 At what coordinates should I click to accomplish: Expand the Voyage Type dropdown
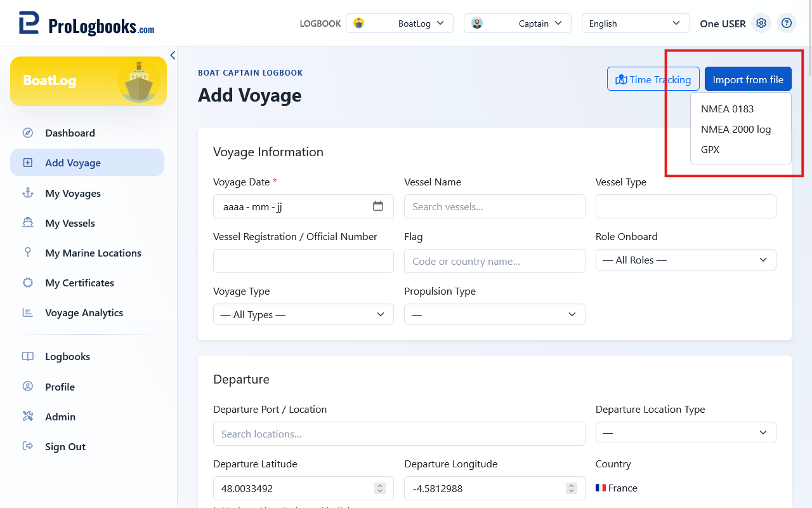303,314
